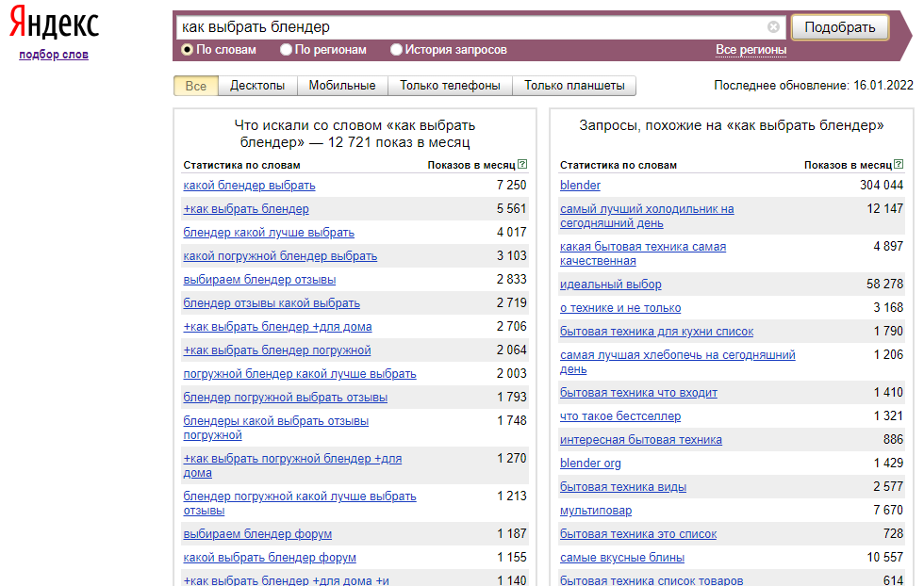Click the 58 278 impressions value
The width and height of the screenshot is (924, 586).
point(884,284)
